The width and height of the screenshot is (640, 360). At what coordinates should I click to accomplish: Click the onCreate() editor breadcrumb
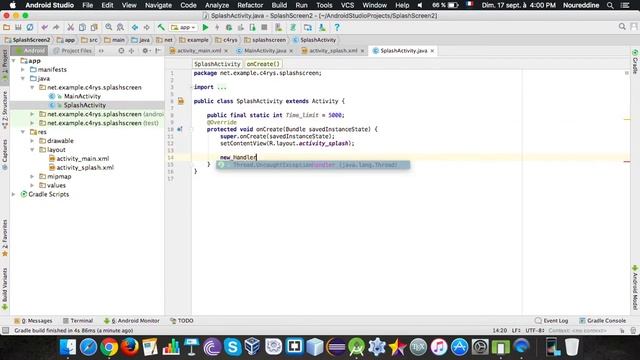pyautogui.click(x=263, y=64)
